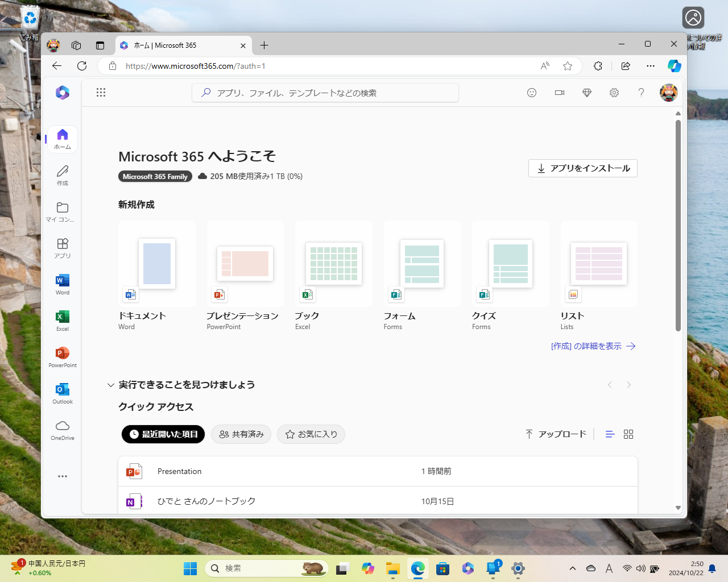Open Help via the question mark icon
The width and height of the screenshot is (728, 582).
click(x=641, y=92)
